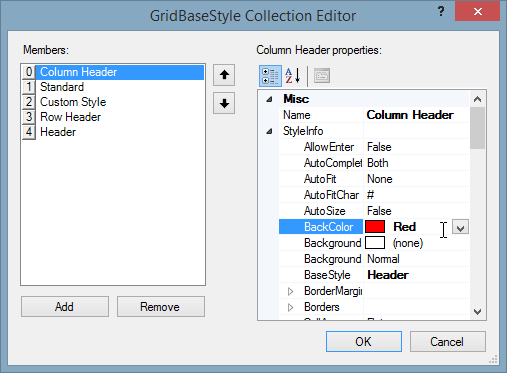Confirm with OK button
Image resolution: width=507 pixels, height=373 pixels.
pos(364,342)
